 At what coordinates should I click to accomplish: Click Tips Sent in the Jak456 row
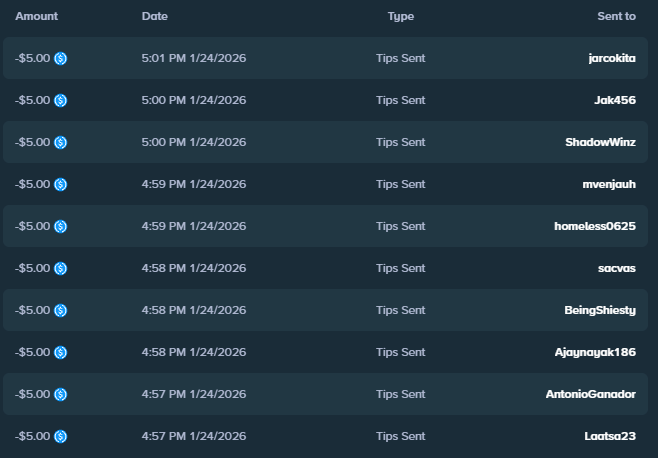click(x=401, y=100)
